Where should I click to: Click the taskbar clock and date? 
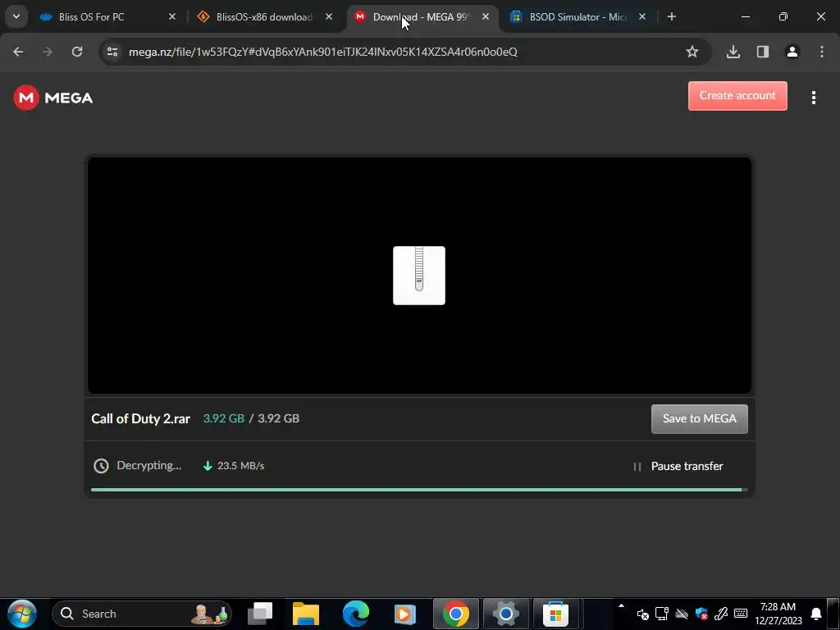click(778, 614)
